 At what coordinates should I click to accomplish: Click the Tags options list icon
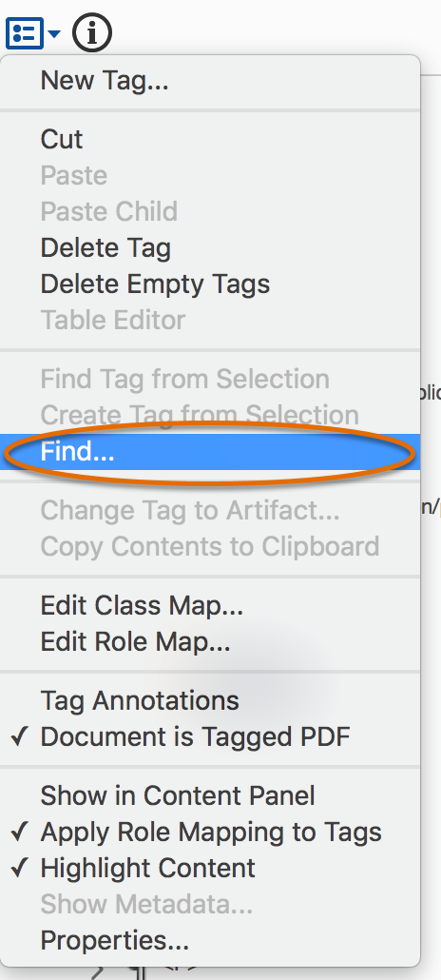(x=25, y=33)
